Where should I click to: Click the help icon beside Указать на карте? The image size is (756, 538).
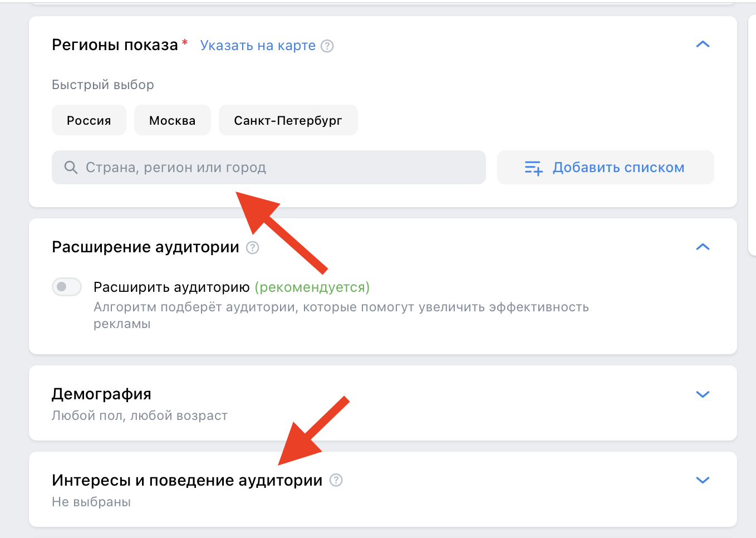(328, 46)
